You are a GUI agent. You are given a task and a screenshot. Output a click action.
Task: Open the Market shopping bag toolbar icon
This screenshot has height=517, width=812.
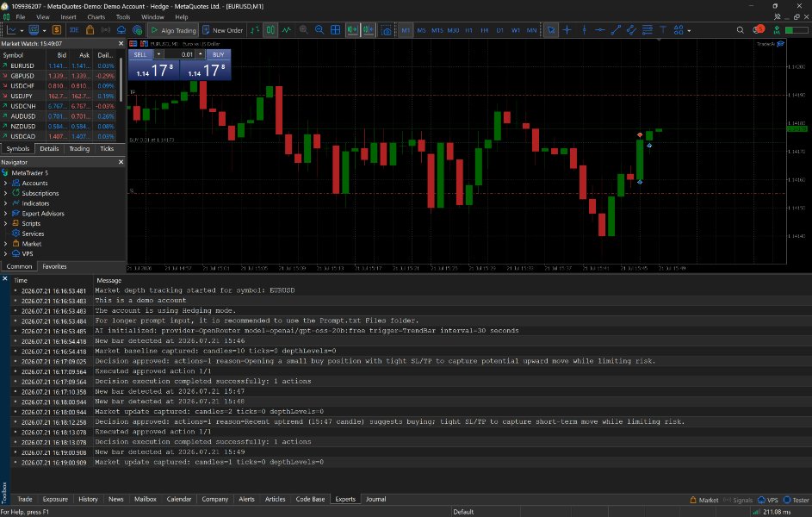tap(90, 30)
